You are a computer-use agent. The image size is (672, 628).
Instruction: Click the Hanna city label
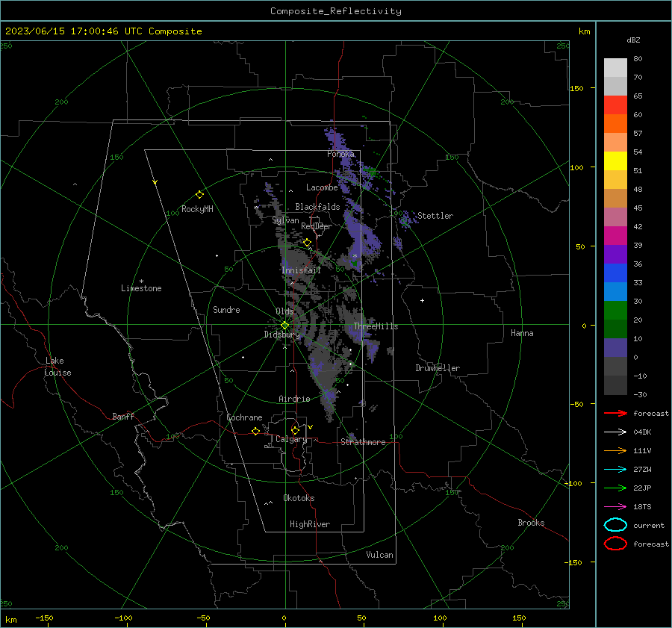pos(522,333)
